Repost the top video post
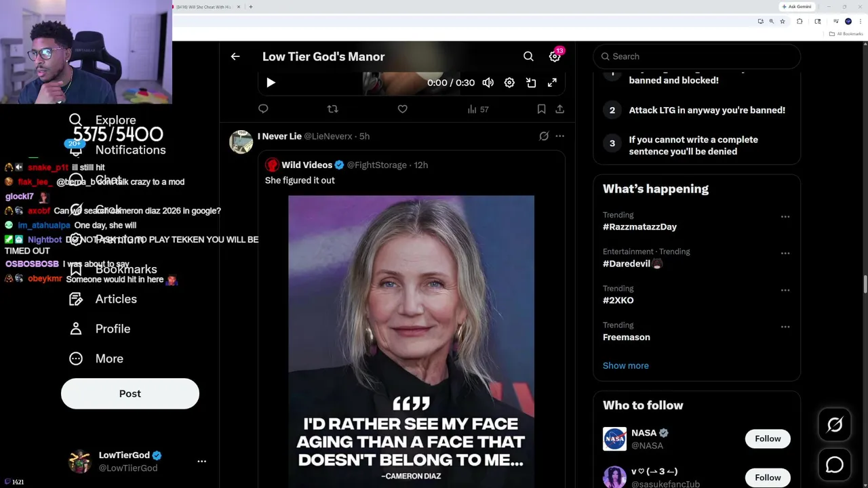 332,108
